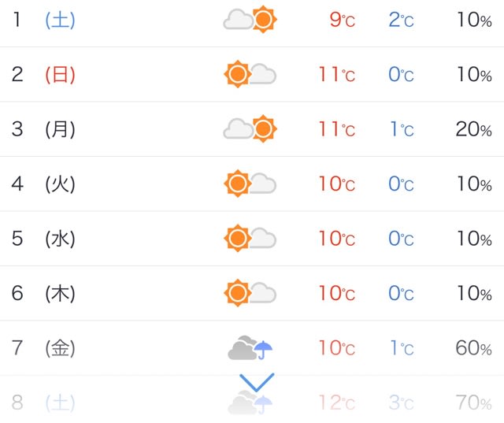The width and height of the screenshot is (504, 423).
Task: Click the faded 70% rain chance for day 8
Action: (474, 403)
